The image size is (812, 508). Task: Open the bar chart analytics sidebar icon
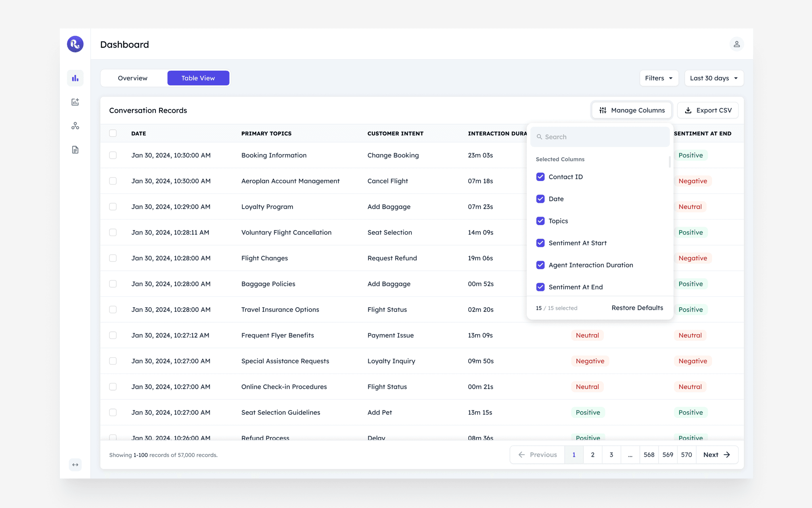(75, 78)
